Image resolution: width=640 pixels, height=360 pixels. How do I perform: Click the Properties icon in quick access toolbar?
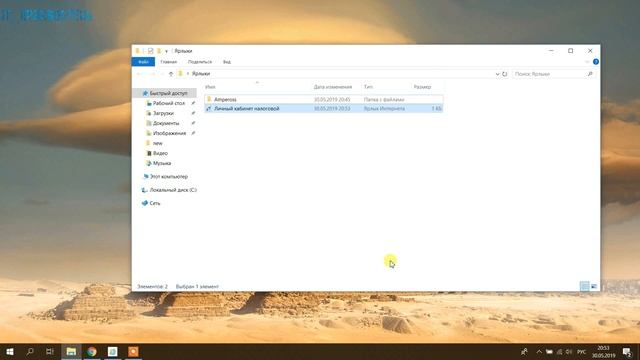[150, 51]
